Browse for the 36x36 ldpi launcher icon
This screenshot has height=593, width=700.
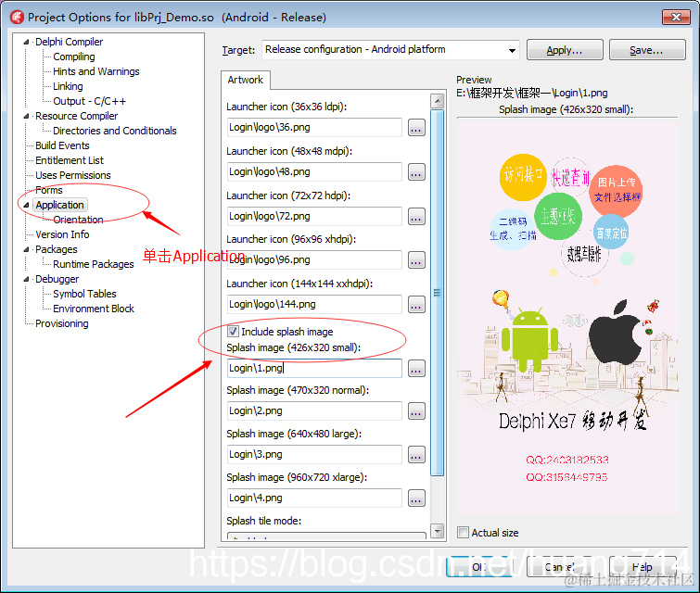[x=416, y=128]
